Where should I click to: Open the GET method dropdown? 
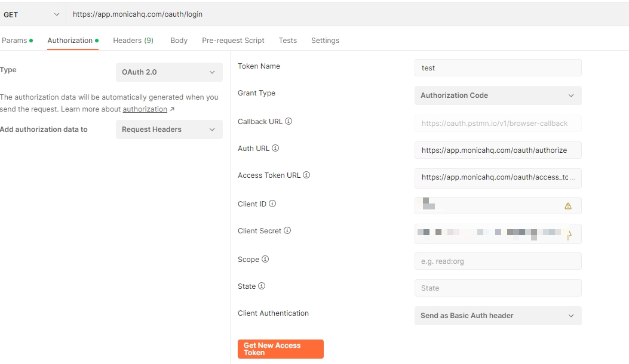(32, 14)
